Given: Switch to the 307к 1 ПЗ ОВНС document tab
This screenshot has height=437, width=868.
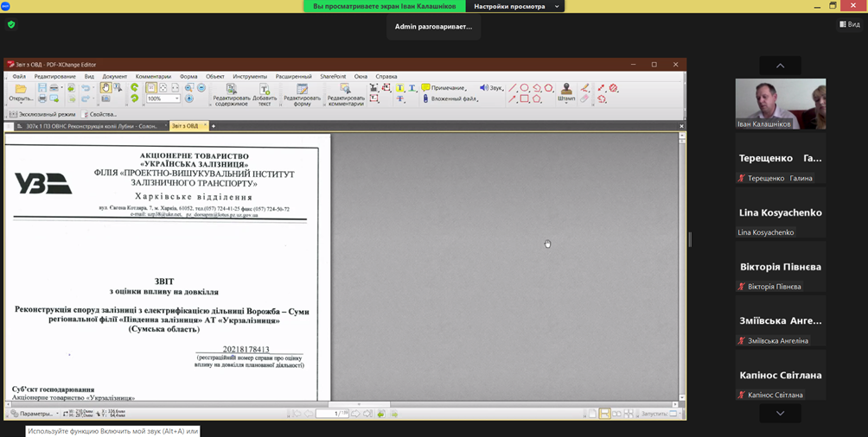Looking at the screenshot, I should click(x=90, y=126).
